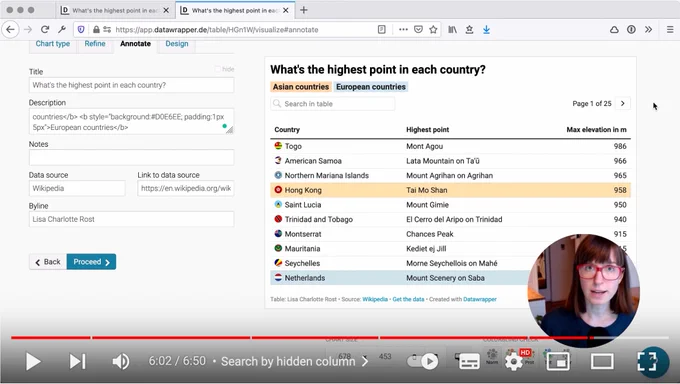Click the Title input field
Screen dimensions: 680x384
point(131,85)
